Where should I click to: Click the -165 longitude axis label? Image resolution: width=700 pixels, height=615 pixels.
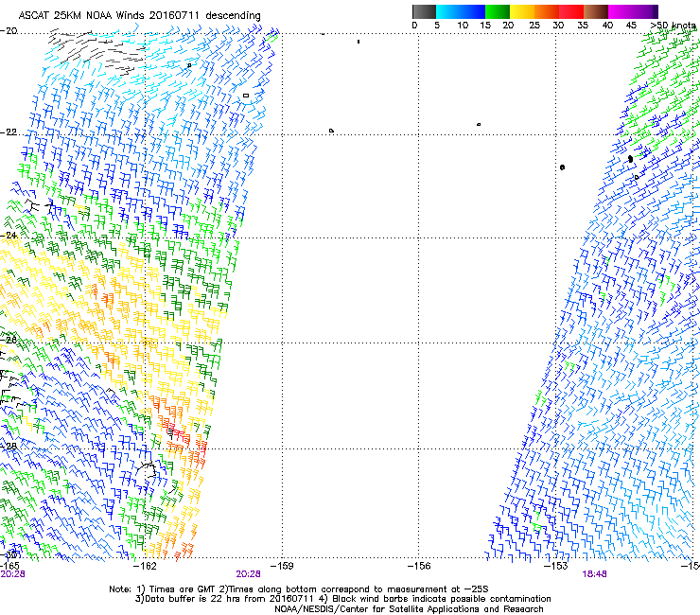(9, 566)
